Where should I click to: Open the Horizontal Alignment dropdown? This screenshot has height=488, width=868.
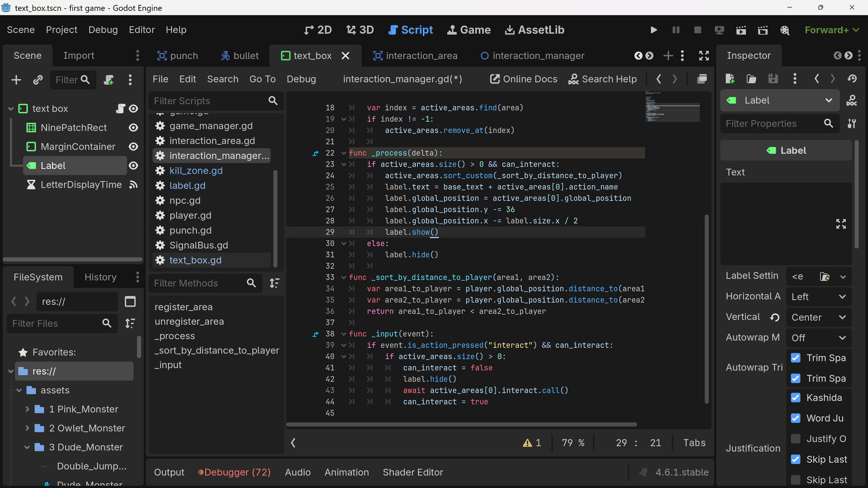coord(818,297)
